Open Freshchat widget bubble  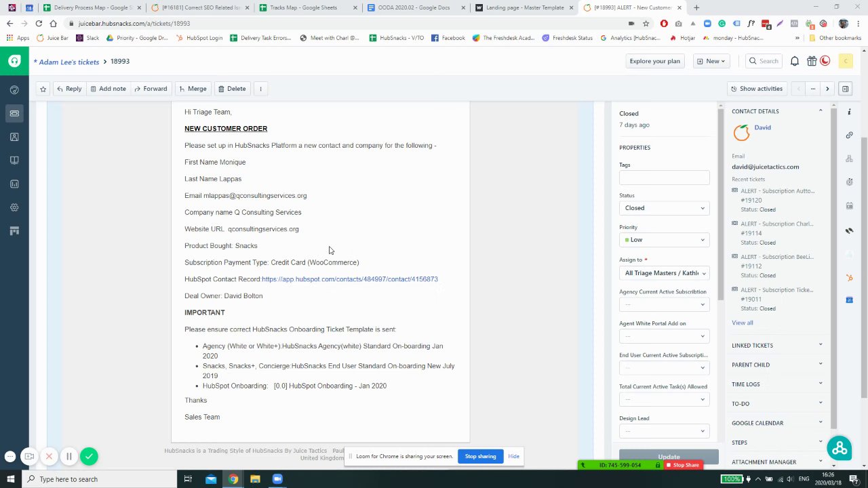pos(840,448)
